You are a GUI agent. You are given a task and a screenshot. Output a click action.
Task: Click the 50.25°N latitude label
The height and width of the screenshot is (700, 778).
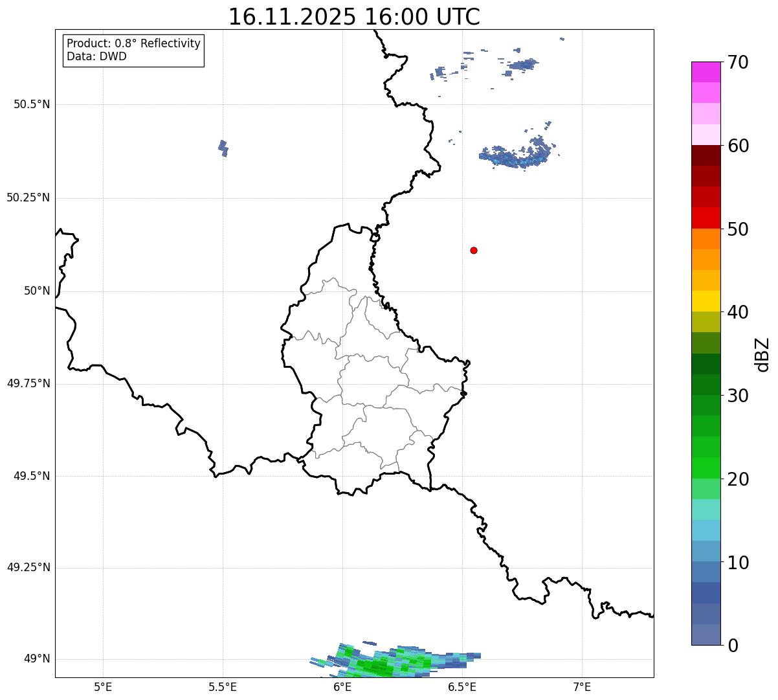[x=28, y=198]
